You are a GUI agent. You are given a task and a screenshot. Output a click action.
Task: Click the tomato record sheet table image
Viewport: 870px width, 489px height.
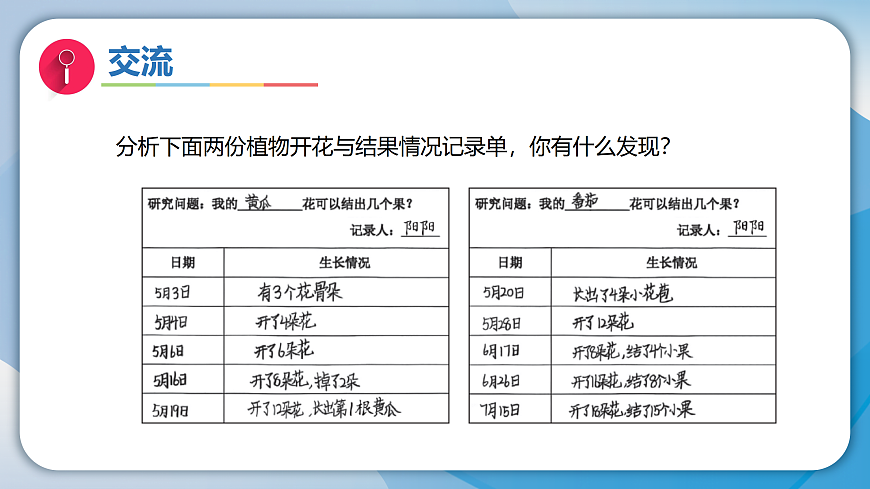coord(623,306)
